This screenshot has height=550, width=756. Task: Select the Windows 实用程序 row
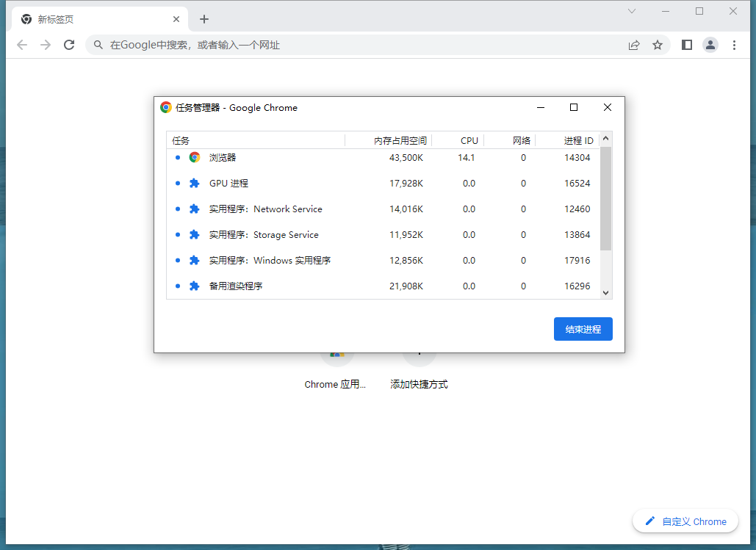click(x=384, y=260)
